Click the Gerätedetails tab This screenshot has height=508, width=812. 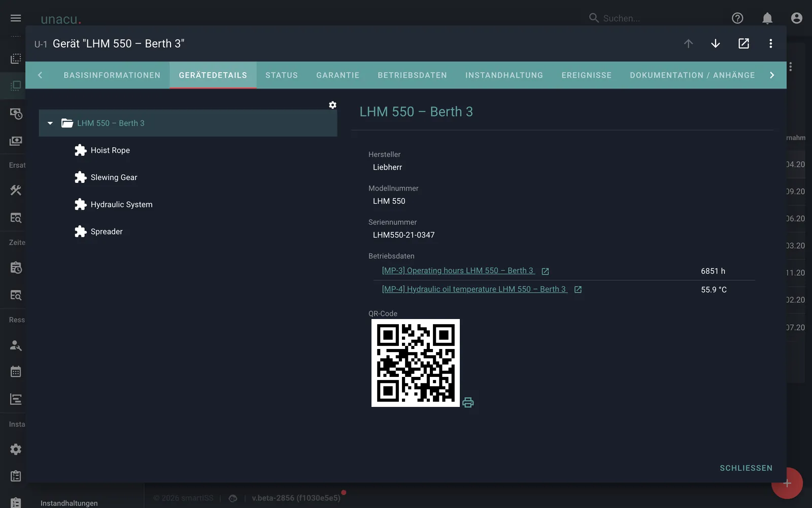click(213, 75)
